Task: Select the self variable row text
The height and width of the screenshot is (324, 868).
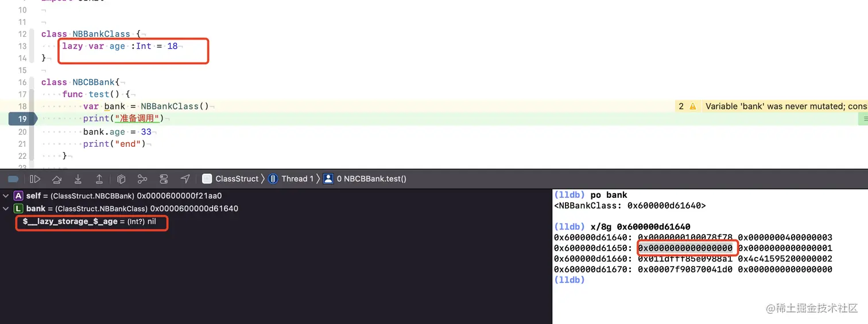Action: pos(124,196)
